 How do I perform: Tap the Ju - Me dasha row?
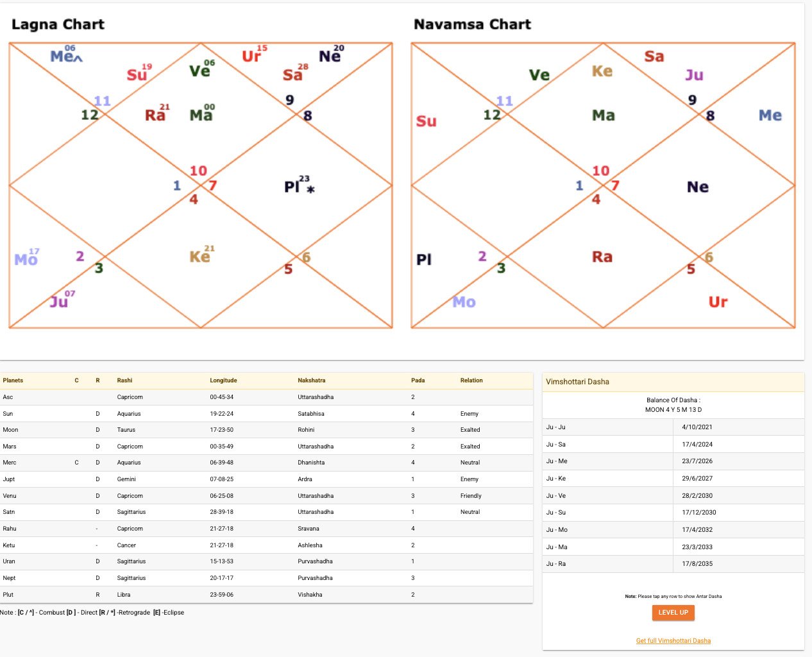pos(673,461)
